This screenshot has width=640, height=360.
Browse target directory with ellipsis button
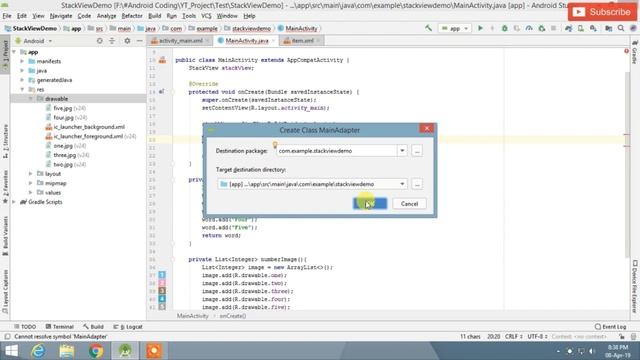coord(417,184)
